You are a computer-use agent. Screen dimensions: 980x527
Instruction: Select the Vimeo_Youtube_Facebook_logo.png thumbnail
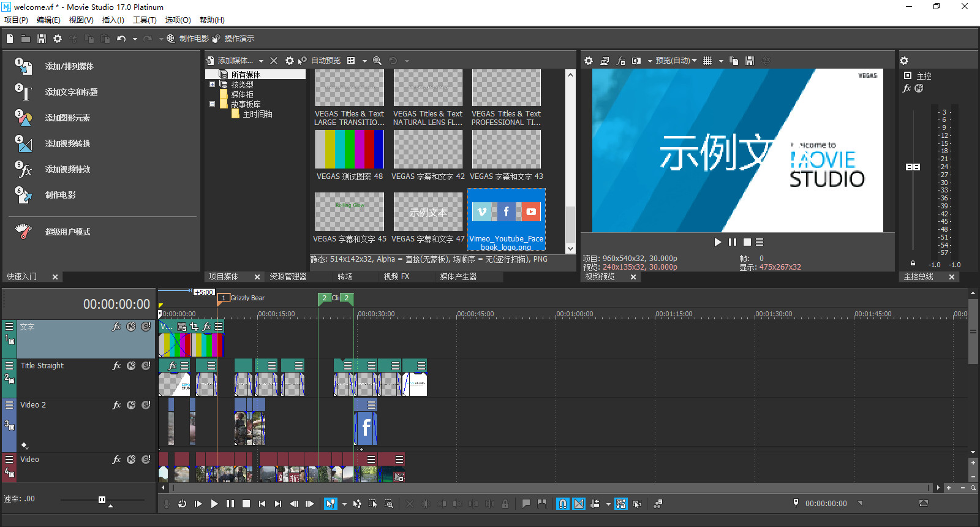[506, 220]
